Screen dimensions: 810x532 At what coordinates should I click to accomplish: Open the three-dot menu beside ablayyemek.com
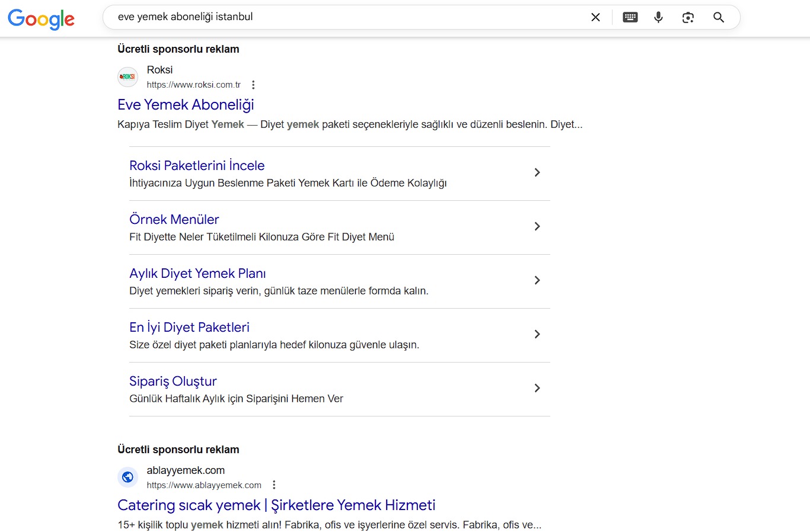pos(274,485)
